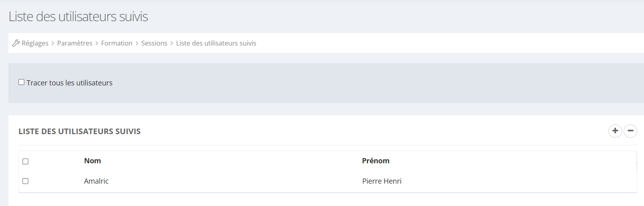Enable the Tracer tous les utilisateurs checkbox
This screenshot has width=644, height=206.
pos(22,82)
